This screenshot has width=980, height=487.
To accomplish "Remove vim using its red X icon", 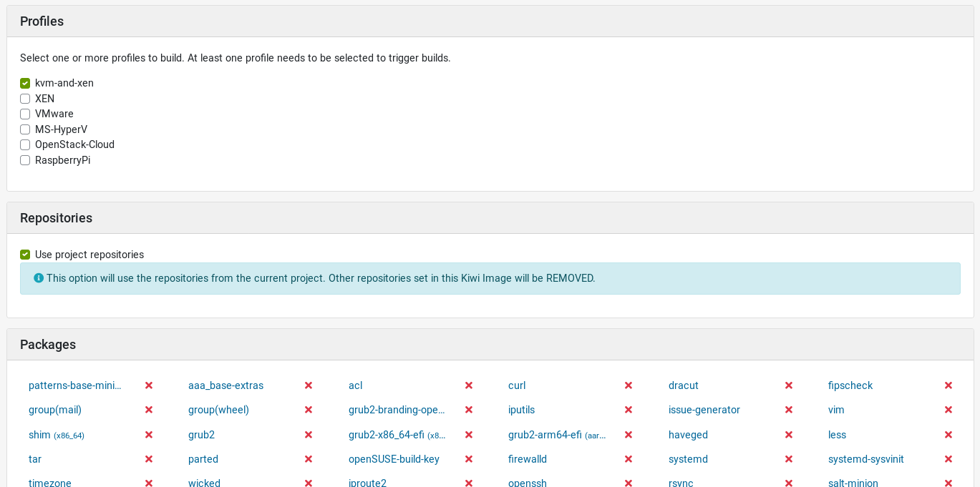I will click(x=949, y=410).
